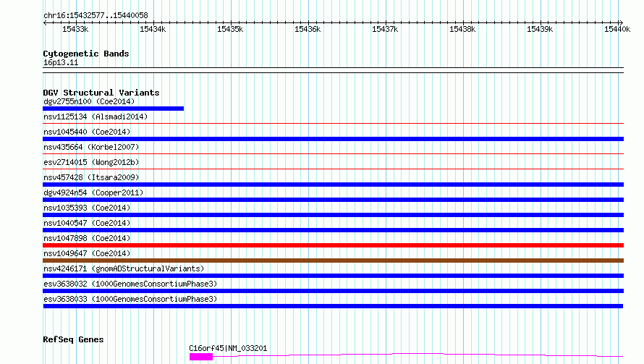Select the brown bar of nsv1049647

(333, 261)
